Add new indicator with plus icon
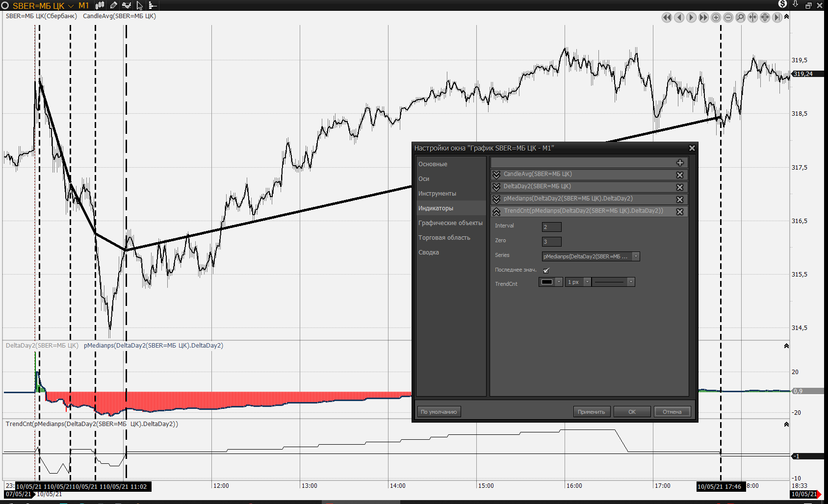This screenshot has width=828, height=504. tap(680, 163)
